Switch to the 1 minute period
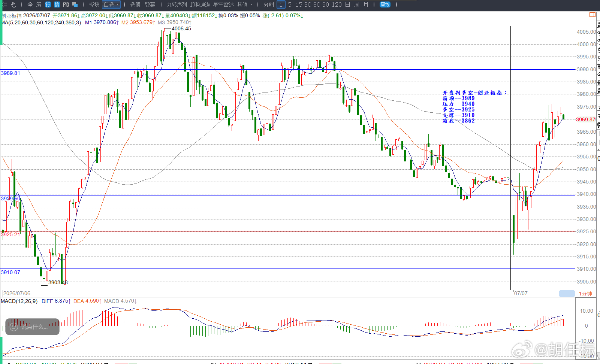This screenshot has width=600, height=364. [x=281, y=4]
